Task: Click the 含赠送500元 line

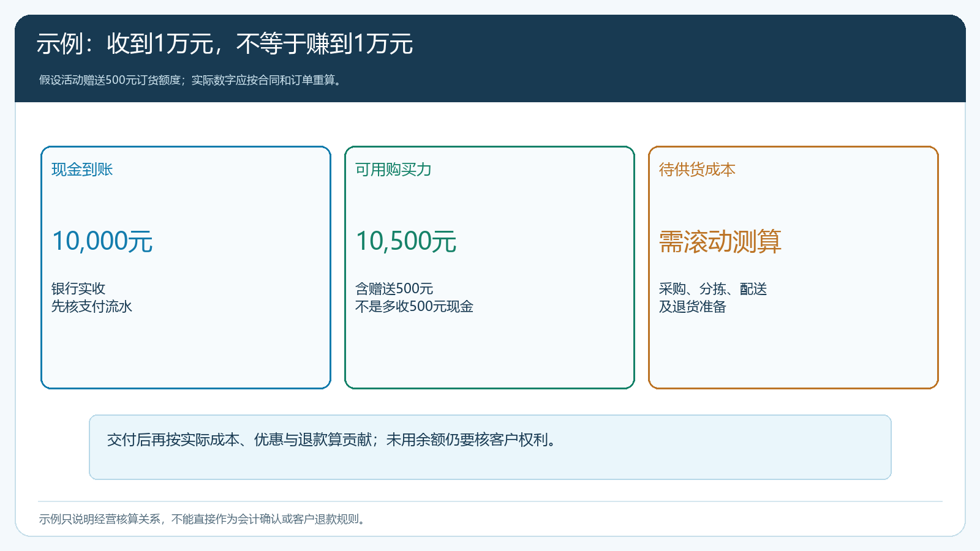Action: coord(394,288)
